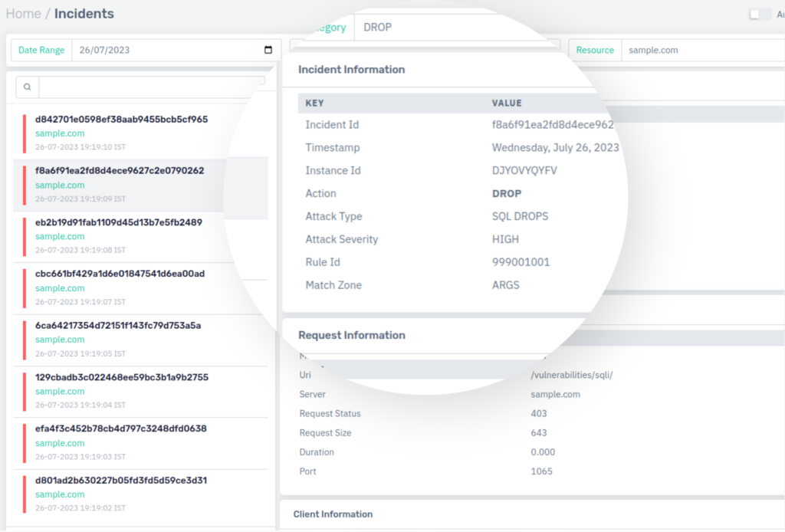The width and height of the screenshot is (785, 532).
Task: Click the Resource field showing sample.com
Action: [652, 49]
